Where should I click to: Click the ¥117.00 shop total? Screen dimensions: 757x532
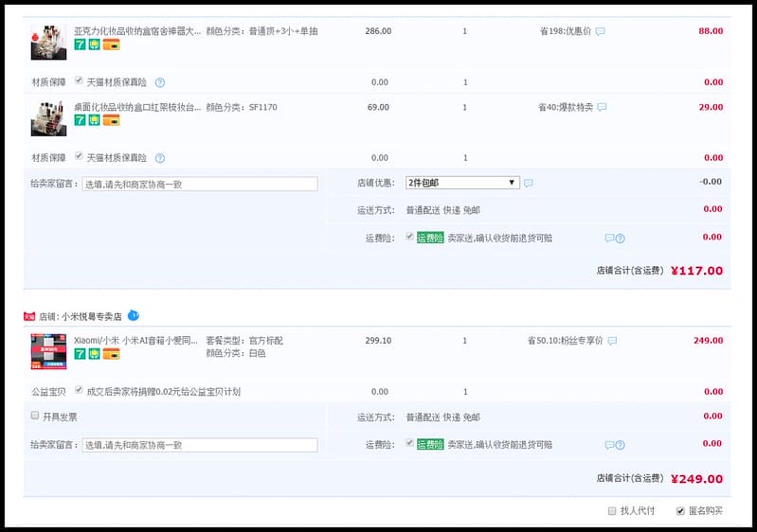(x=696, y=271)
